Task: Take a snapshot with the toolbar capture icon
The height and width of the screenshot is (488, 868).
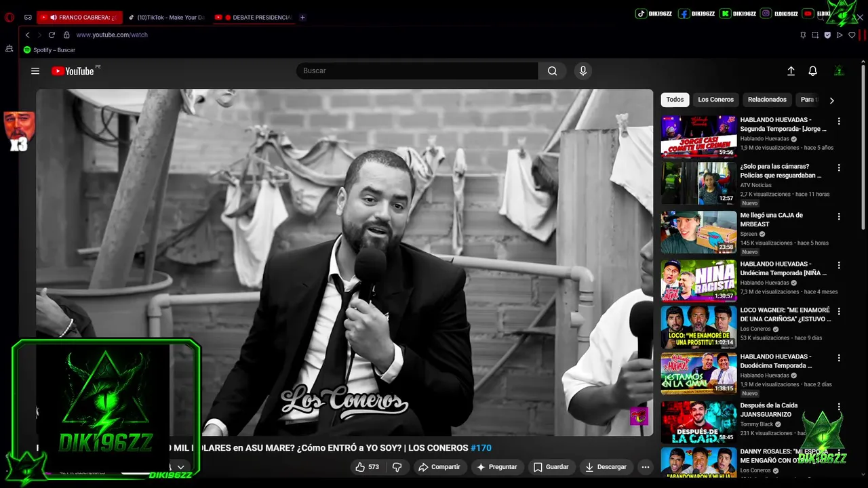Action: tap(815, 35)
